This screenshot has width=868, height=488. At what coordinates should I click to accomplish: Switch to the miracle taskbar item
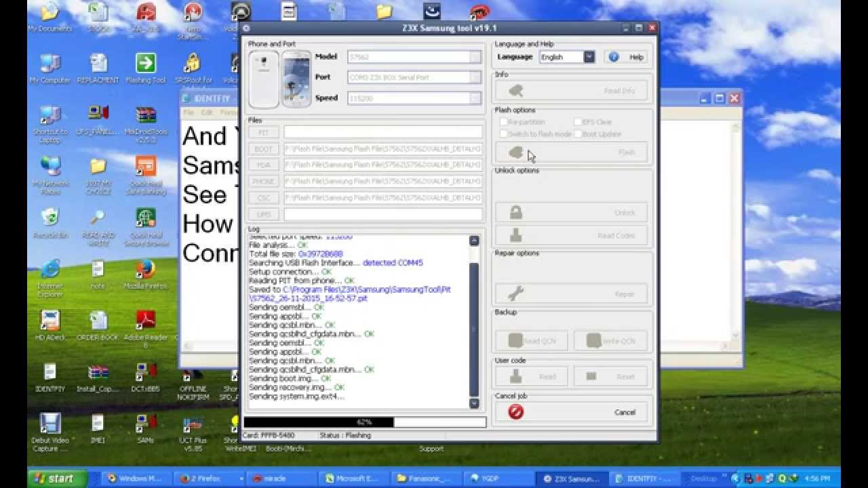(x=280, y=479)
